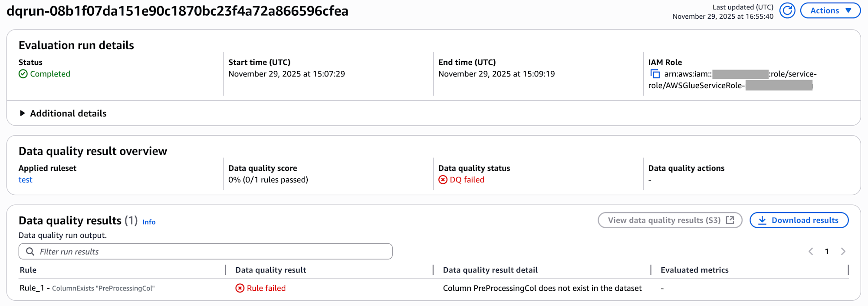Click the refresh icon near Last updated

[787, 10]
